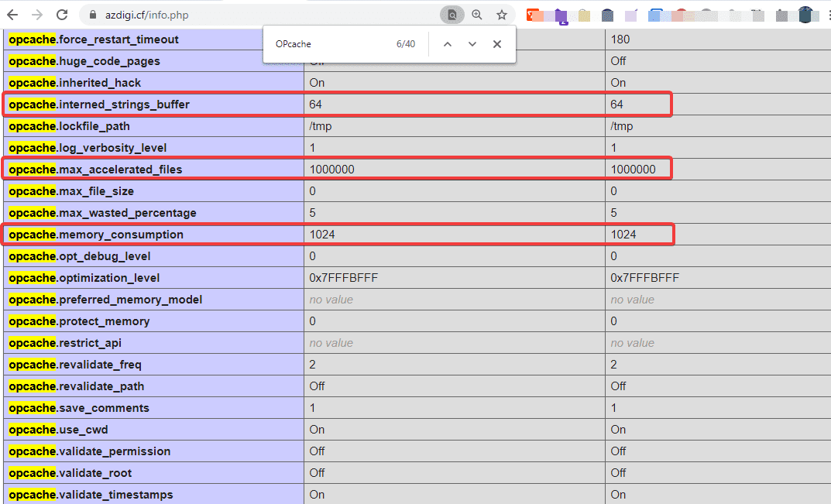Click the opcache.max_accelerated_files directive name
Viewport: 831px width, 504px height.
pyautogui.click(x=95, y=170)
